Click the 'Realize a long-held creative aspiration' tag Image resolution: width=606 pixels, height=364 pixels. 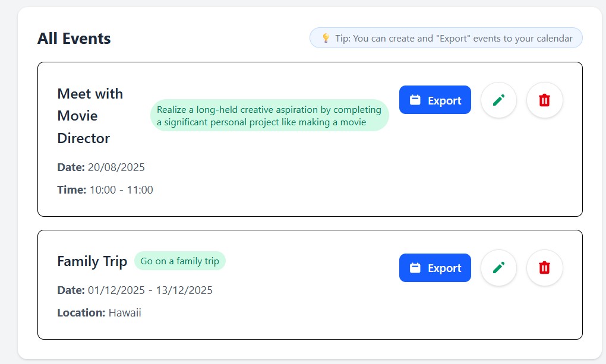[269, 116]
